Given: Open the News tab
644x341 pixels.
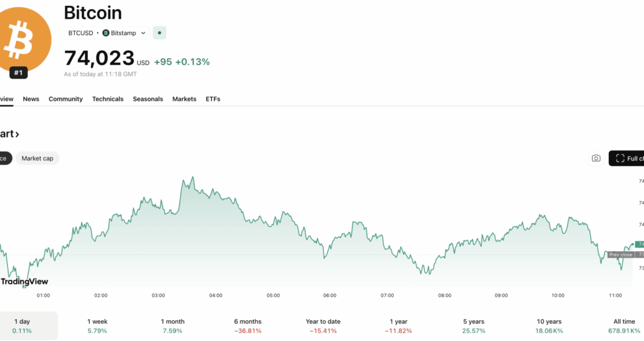Looking at the screenshot, I should (x=31, y=99).
